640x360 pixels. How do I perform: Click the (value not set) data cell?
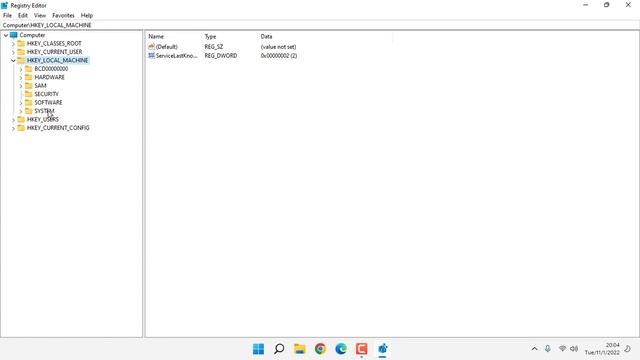pyautogui.click(x=278, y=47)
